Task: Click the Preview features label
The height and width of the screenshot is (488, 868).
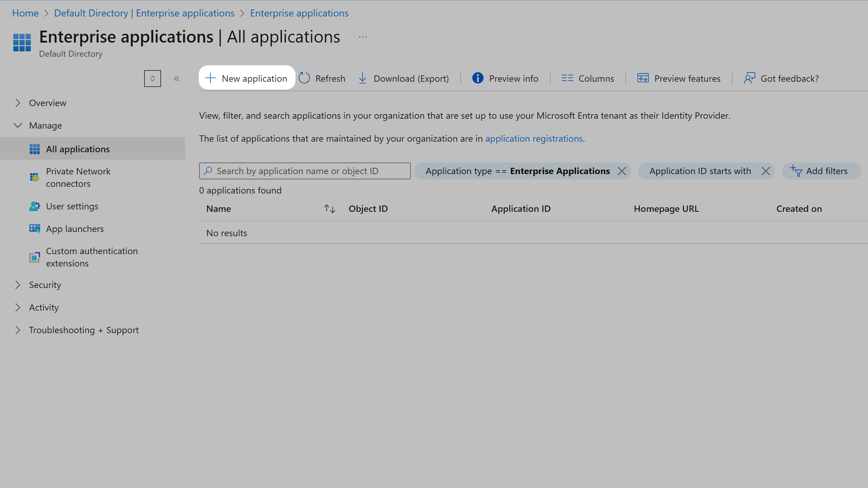Action: point(687,78)
